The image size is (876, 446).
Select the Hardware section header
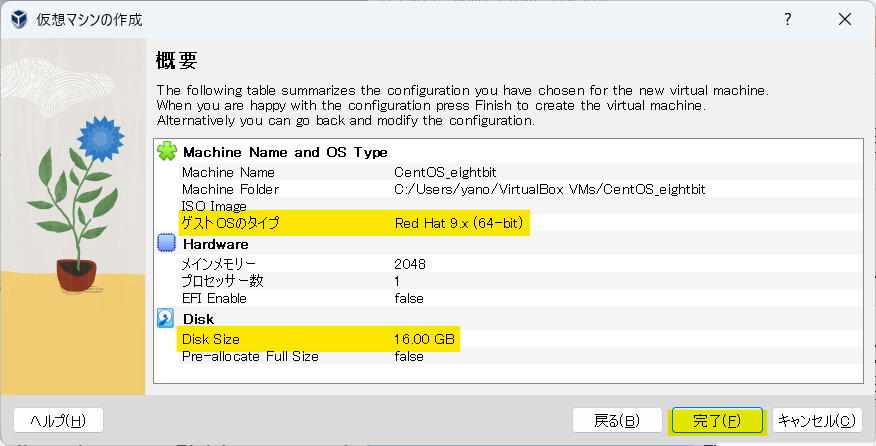[x=216, y=244]
